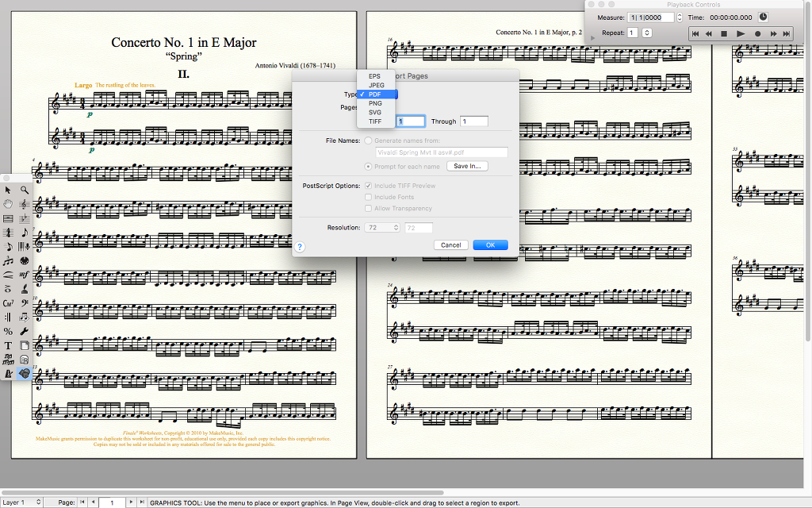
Task: Choose TIFF from Type menu
Action: click(377, 121)
